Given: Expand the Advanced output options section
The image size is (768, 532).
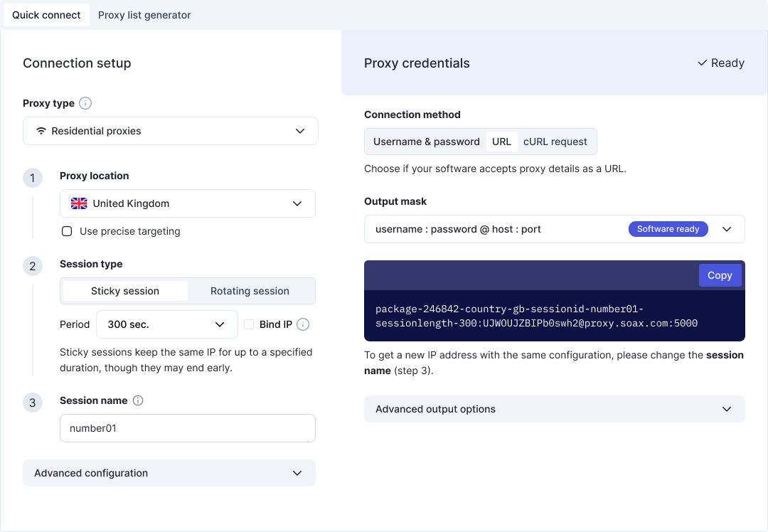Looking at the screenshot, I should click(555, 409).
